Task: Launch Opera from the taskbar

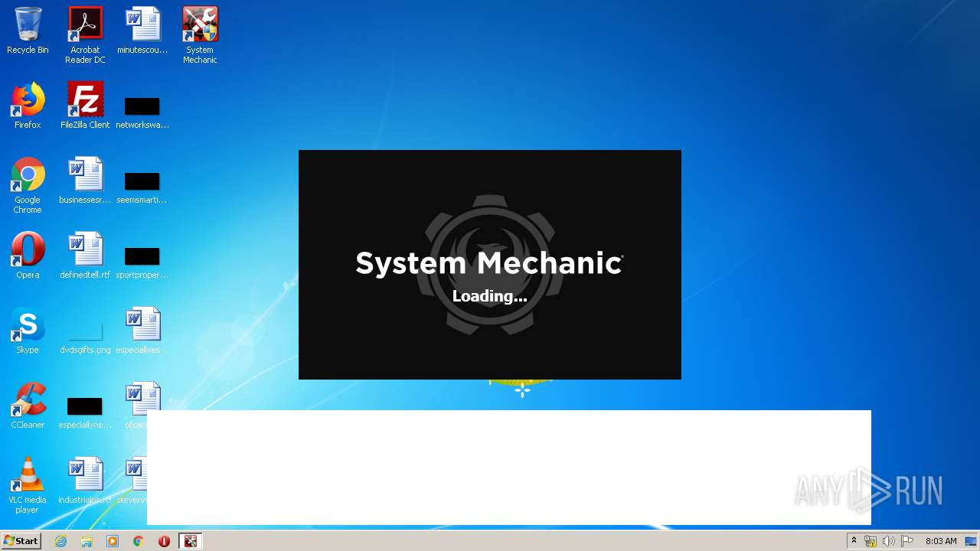Action: pyautogui.click(x=164, y=541)
